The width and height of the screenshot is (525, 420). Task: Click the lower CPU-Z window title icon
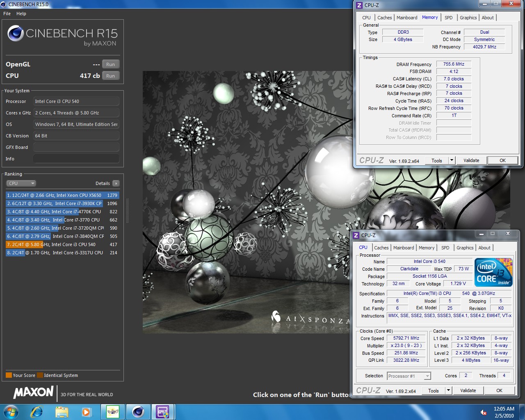[x=356, y=235]
